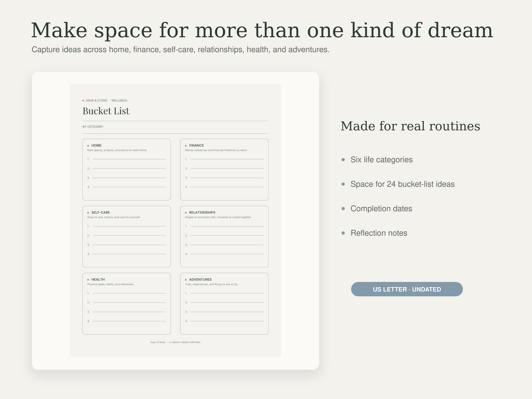Click the 'Reflection notes' bullet text
The height and width of the screenshot is (399, 532).
tap(379, 233)
